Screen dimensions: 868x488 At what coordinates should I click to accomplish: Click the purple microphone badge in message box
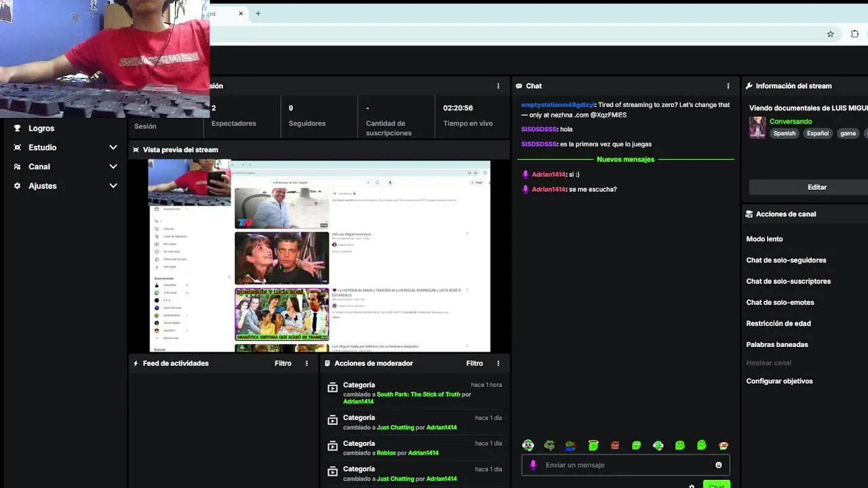click(x=533, y=465)
